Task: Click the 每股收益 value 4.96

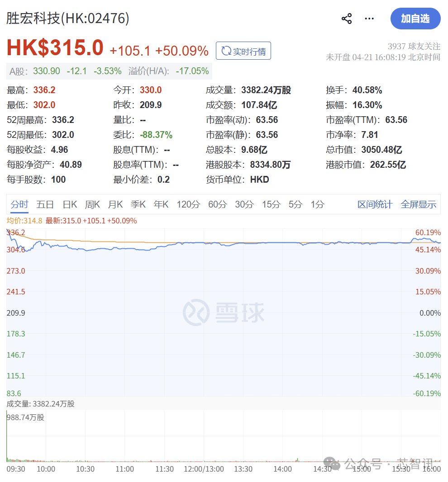Action: pyautogui.click(x=59, y=150)
